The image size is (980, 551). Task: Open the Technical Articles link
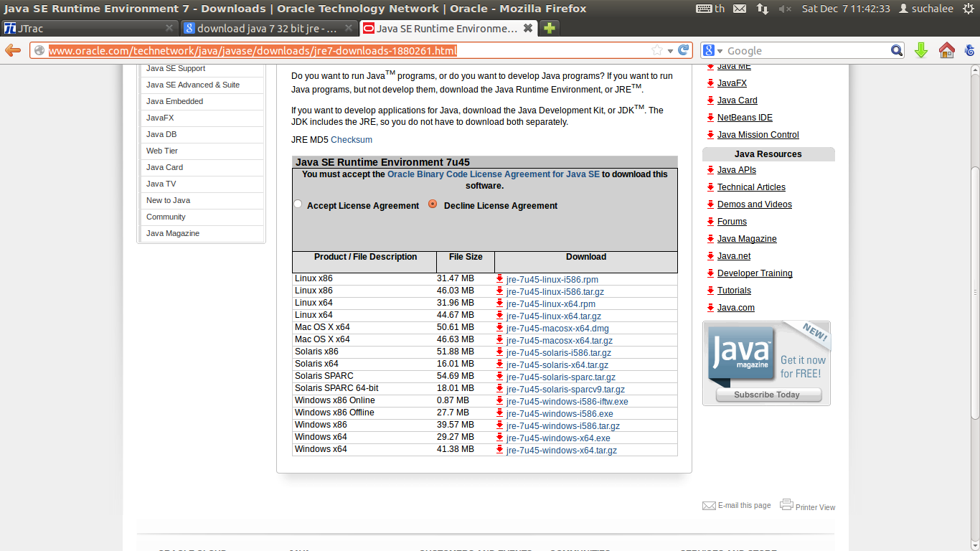(751, 187)
